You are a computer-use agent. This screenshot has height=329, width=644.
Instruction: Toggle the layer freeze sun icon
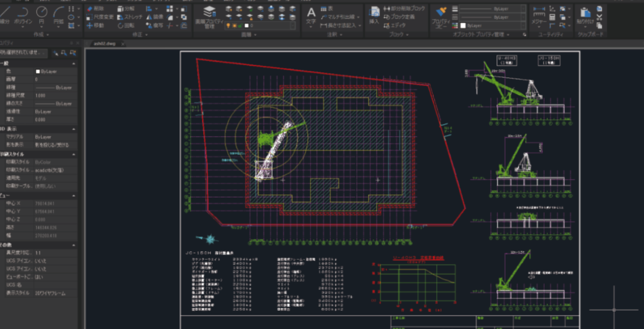(x=235, y=26)
